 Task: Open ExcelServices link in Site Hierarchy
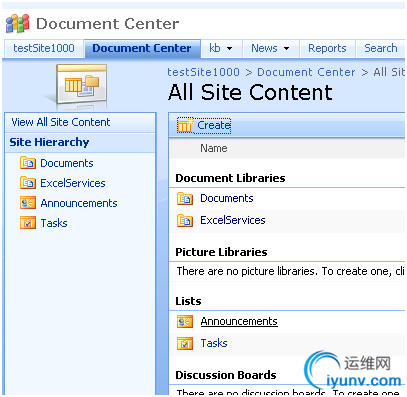tap(73, 183)
